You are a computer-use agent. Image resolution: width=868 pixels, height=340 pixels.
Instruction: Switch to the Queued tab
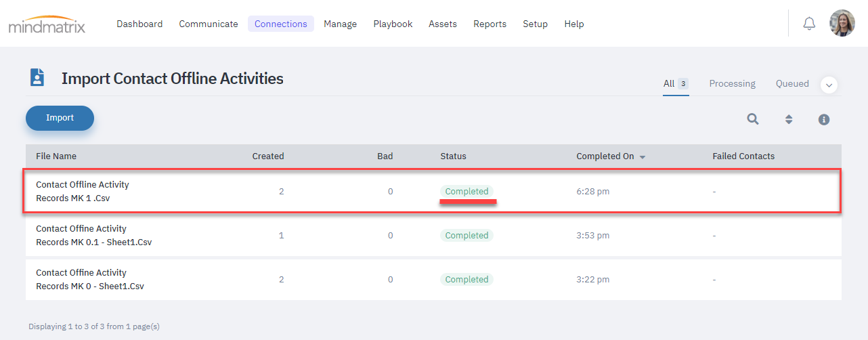[x=792, y=83]
